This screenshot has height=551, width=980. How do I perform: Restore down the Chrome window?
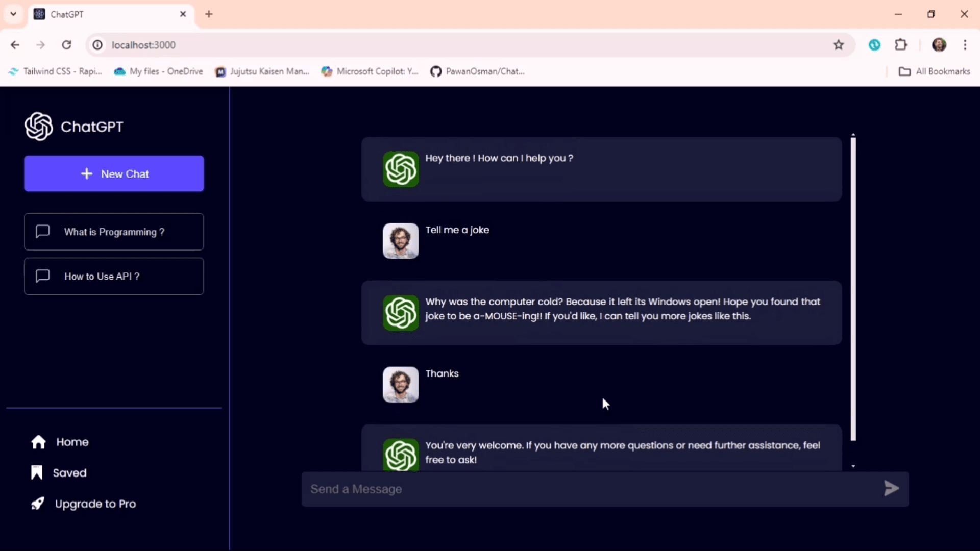tap(931, 14)
